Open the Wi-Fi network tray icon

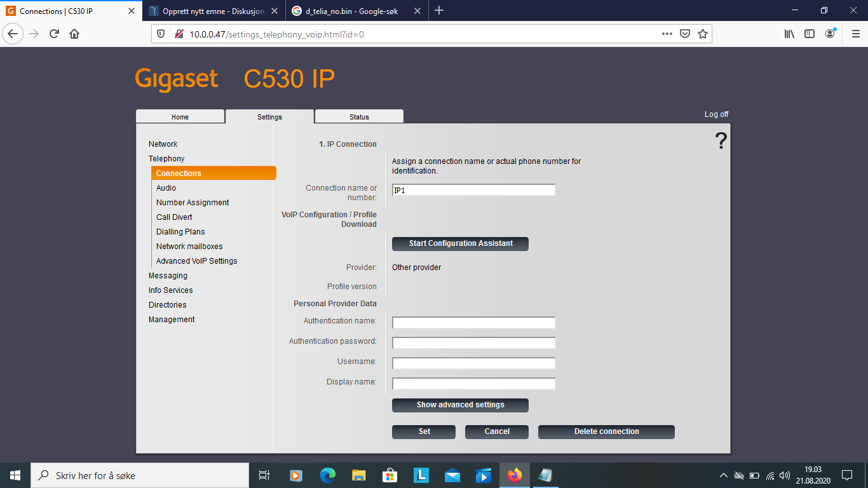click(x=770, y=475)
